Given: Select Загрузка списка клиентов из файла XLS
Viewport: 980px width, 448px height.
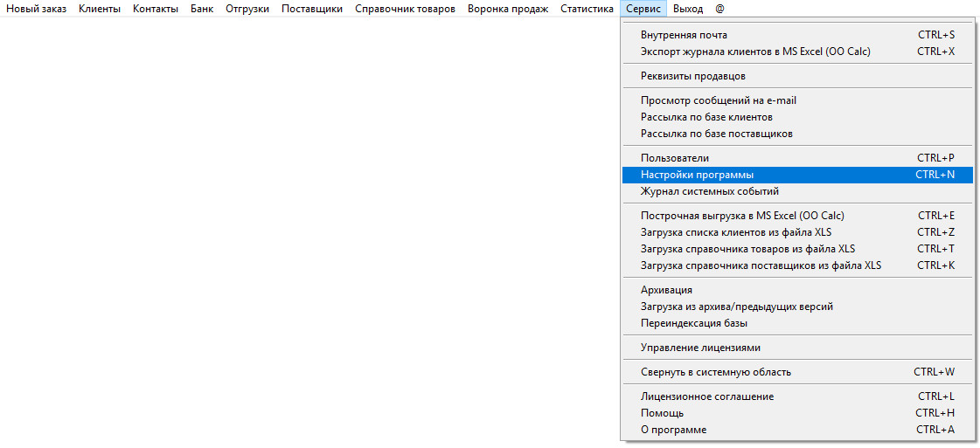Looking at the screenshot, I should 736,232.
